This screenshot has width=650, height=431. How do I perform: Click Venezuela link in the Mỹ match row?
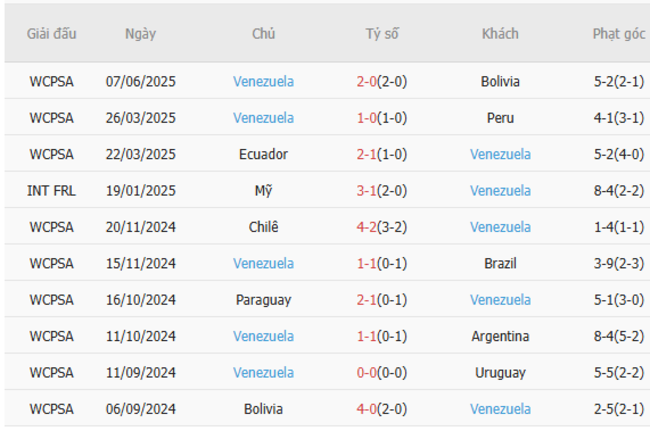[x=500, y=190]
